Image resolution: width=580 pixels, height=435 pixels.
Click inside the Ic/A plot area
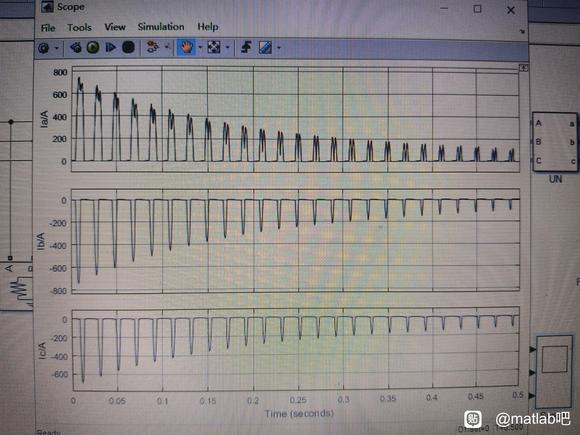[296, 350]
